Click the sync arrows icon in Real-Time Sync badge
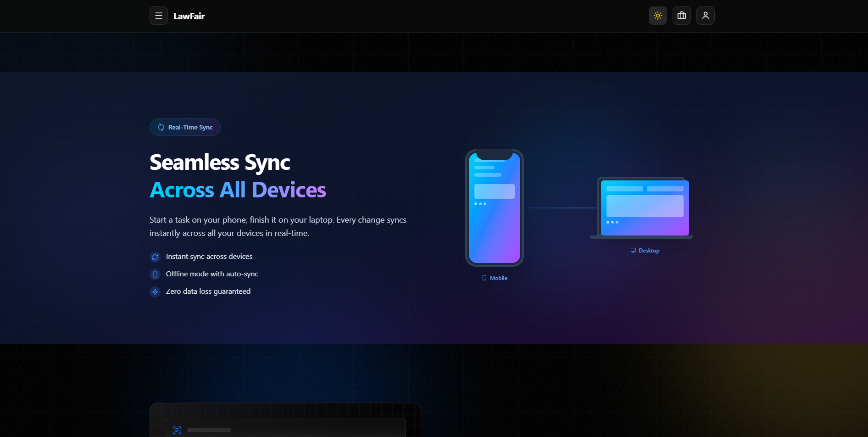The height and width of the screenshot is (437, 868). pos(161,127)
